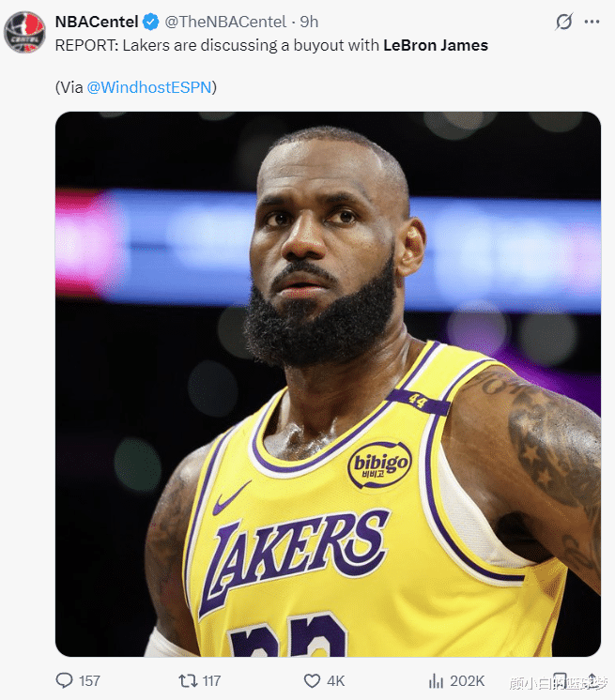
Task: Click the blue verified badge
Action: coord(149,22)
